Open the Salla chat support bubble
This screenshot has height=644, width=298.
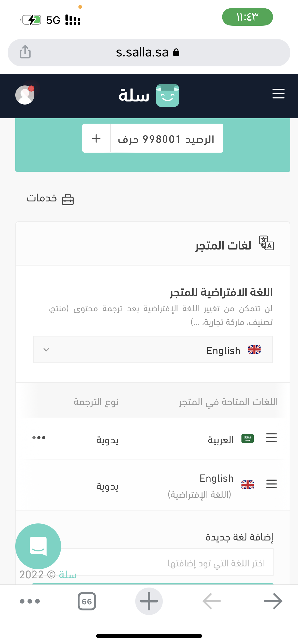[38, 546]
